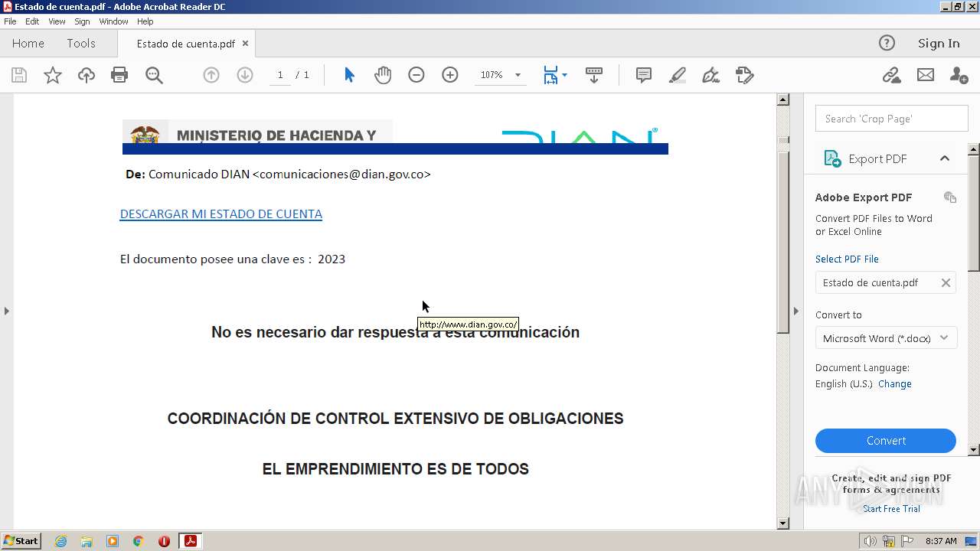This screenshot has width=980, height=551.
Task: Click document scrollbar down arrow
Action: click(x=782, y=523)
